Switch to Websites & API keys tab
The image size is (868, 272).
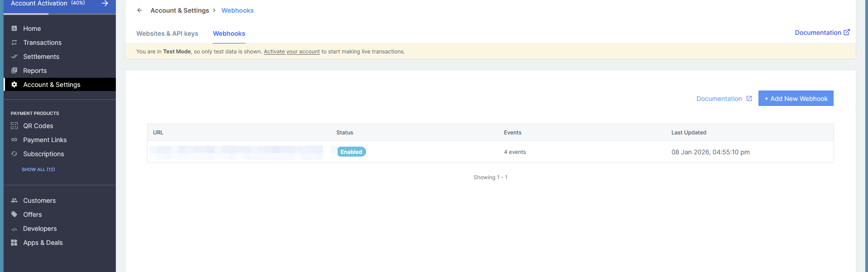167,33
